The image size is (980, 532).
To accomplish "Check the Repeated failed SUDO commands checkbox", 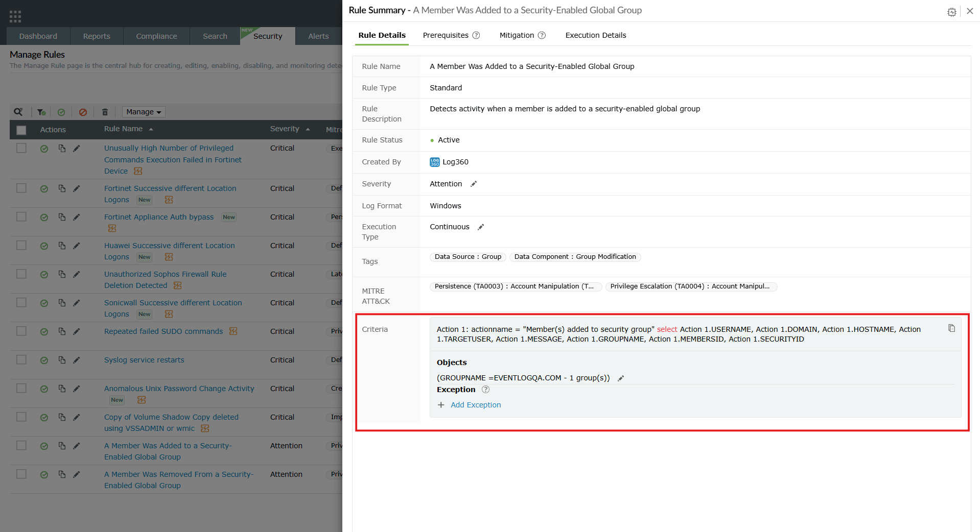I will 21,331.
